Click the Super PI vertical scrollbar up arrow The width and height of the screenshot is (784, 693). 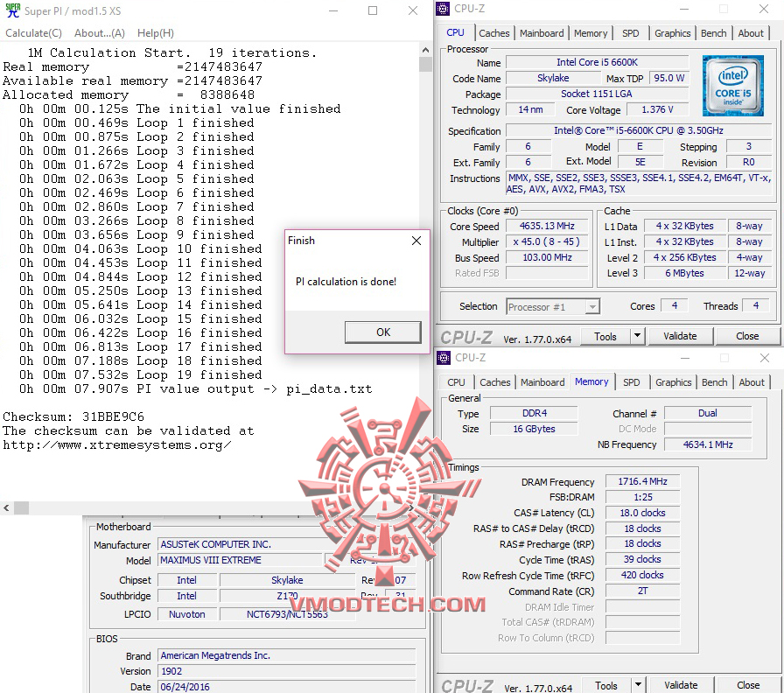pyautogui.click(x=425, y=50)
